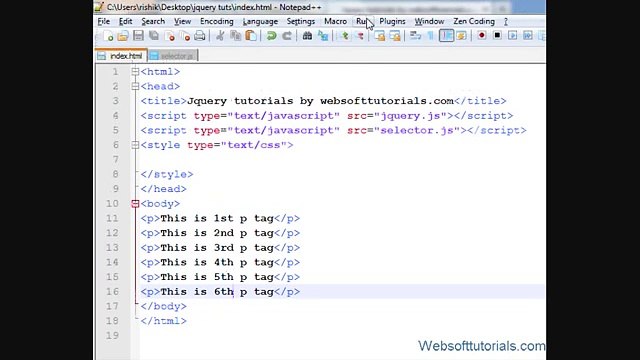The image size is (640, 360).
Task: Click the src value 'selector.js' on line 5
Action: pos(417,131)
